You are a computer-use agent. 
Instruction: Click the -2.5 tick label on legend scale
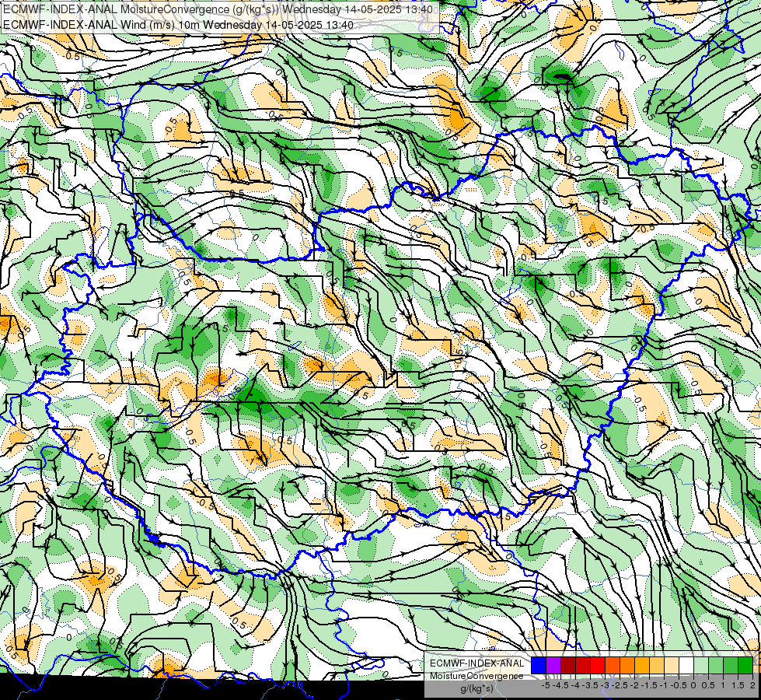[x=620, y=685]
